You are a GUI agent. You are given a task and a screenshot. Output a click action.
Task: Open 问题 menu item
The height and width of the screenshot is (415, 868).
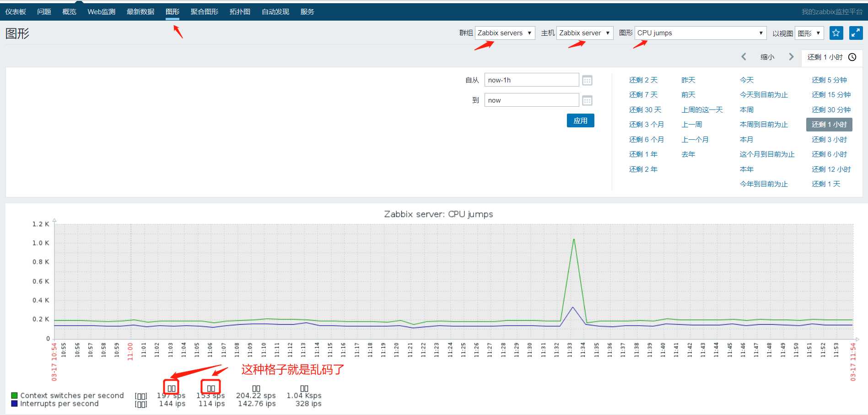click(x=44, y=11)
